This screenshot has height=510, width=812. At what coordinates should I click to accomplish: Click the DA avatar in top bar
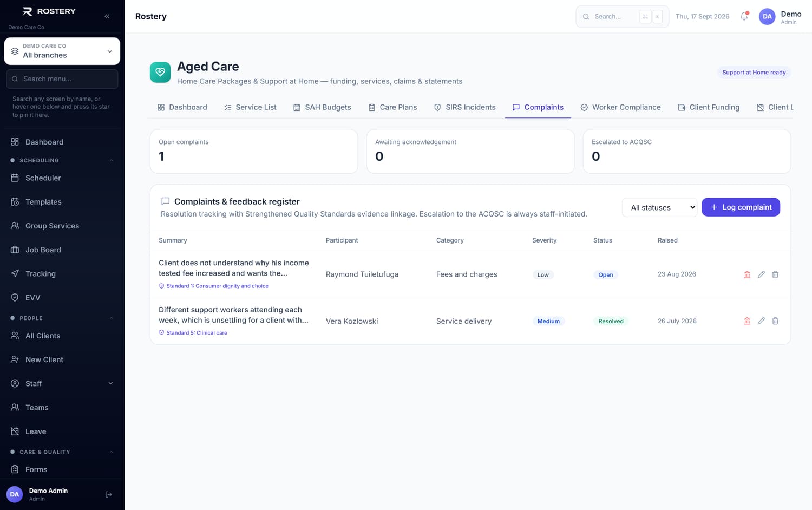click(767, 16)
